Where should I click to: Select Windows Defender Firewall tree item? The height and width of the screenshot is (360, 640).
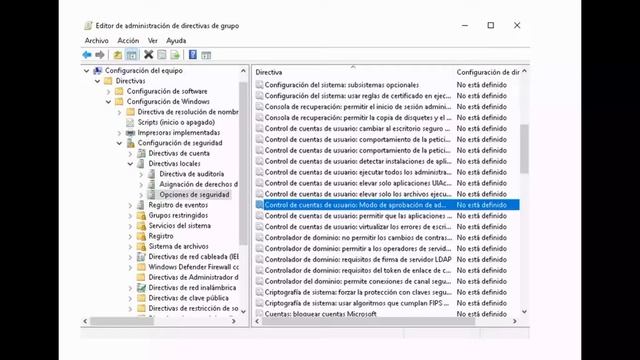tap(193, 267)
